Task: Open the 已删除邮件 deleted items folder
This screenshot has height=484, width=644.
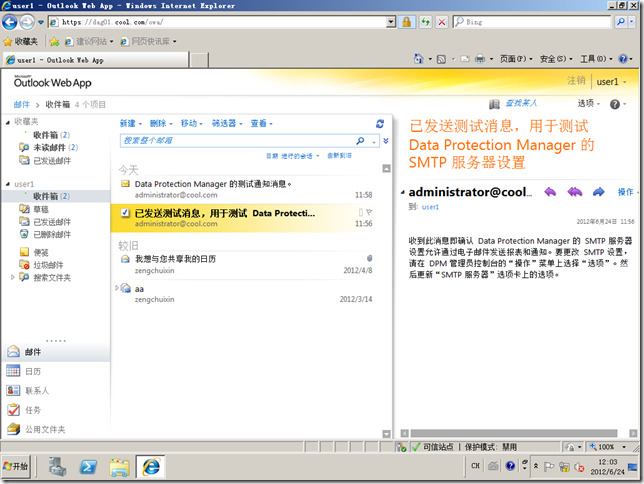Action: click(52, 234)
